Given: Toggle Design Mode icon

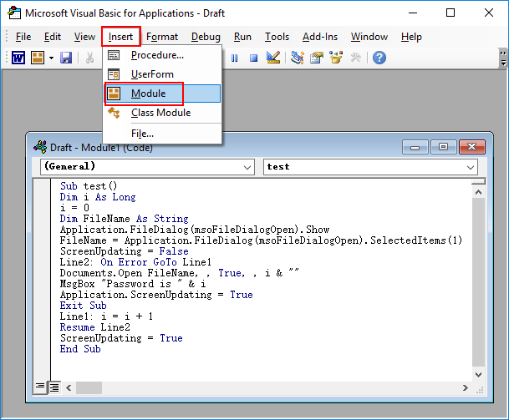Looking at the screenshot, I should pyautogui.click(x=273, y=58).
